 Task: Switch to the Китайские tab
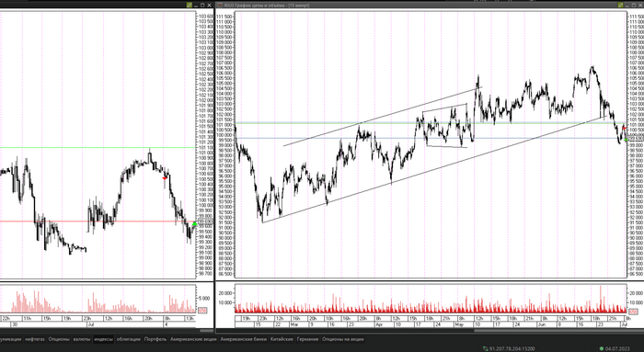(282, 339)
